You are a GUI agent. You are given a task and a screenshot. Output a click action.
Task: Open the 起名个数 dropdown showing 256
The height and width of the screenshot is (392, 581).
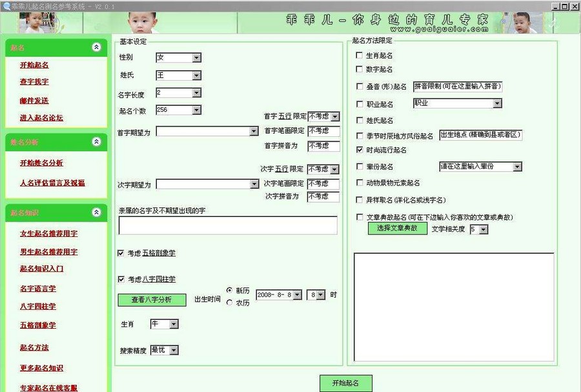click(196, 109)
